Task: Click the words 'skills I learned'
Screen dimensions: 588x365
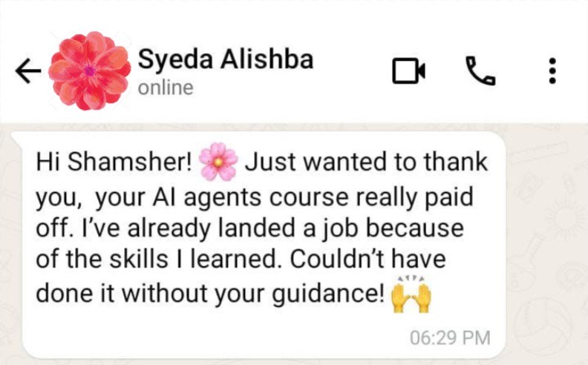Action: click(195, 260)
